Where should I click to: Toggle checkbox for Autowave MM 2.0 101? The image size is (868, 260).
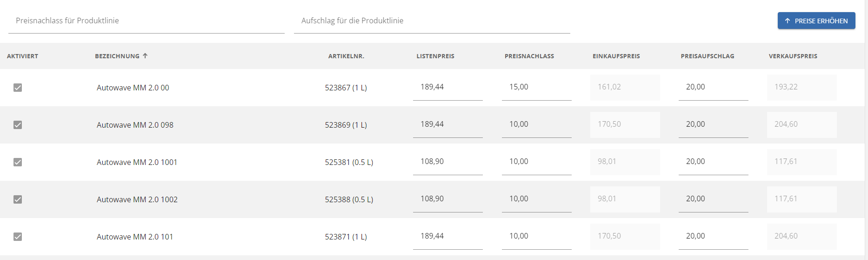pyautogui.click(x=18, y=237)
